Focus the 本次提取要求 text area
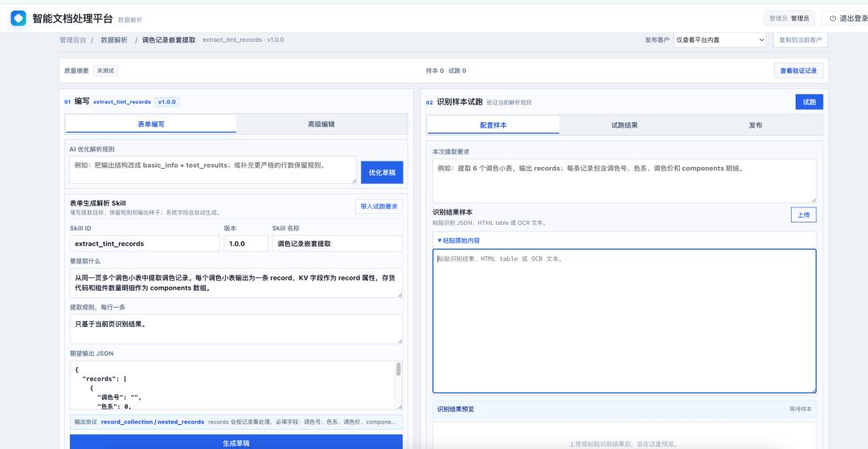 [x=624, y=181]
